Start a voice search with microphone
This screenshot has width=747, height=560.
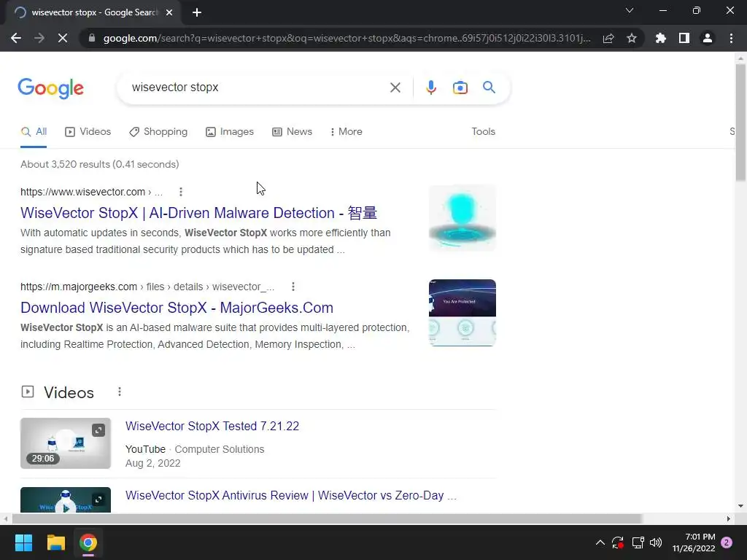coord(431,87)
